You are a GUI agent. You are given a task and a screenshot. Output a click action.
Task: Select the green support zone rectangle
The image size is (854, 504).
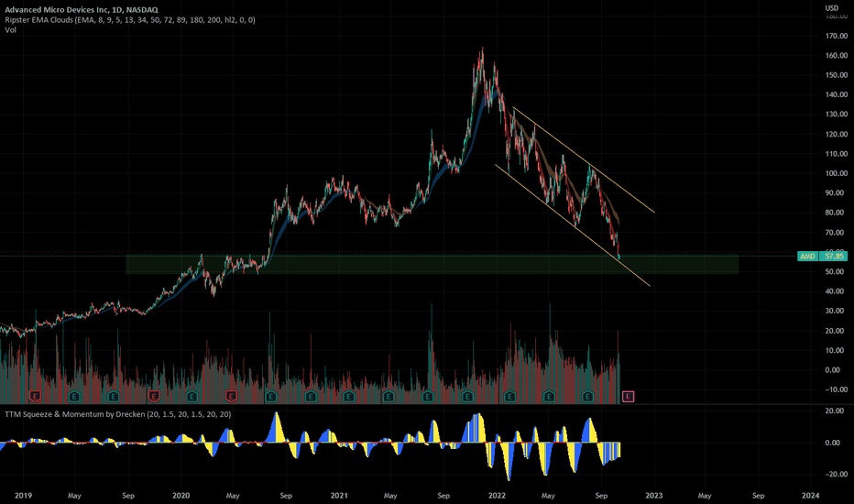click(432, 264)
